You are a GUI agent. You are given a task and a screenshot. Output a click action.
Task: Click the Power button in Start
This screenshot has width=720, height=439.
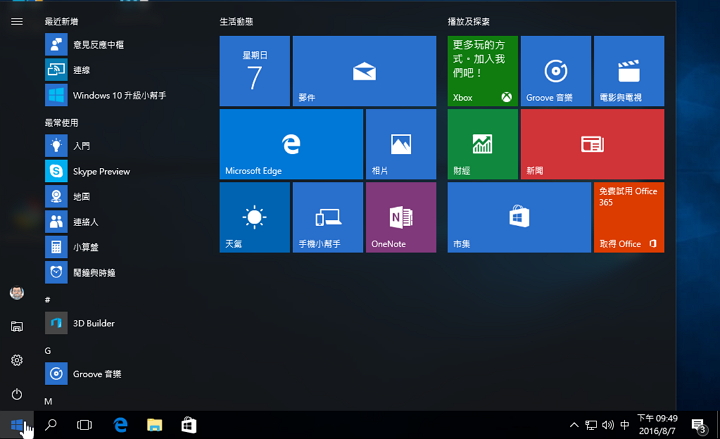[17, 394]
